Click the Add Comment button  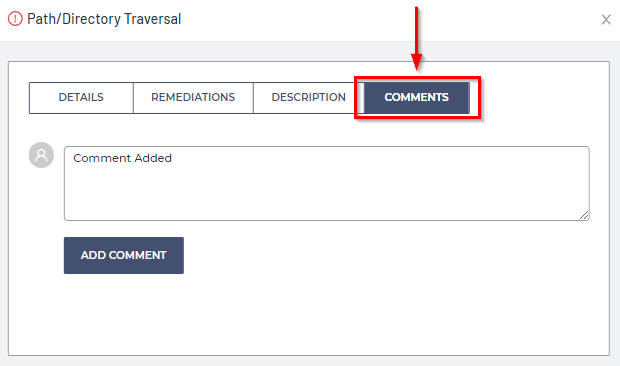coord(124,255)
